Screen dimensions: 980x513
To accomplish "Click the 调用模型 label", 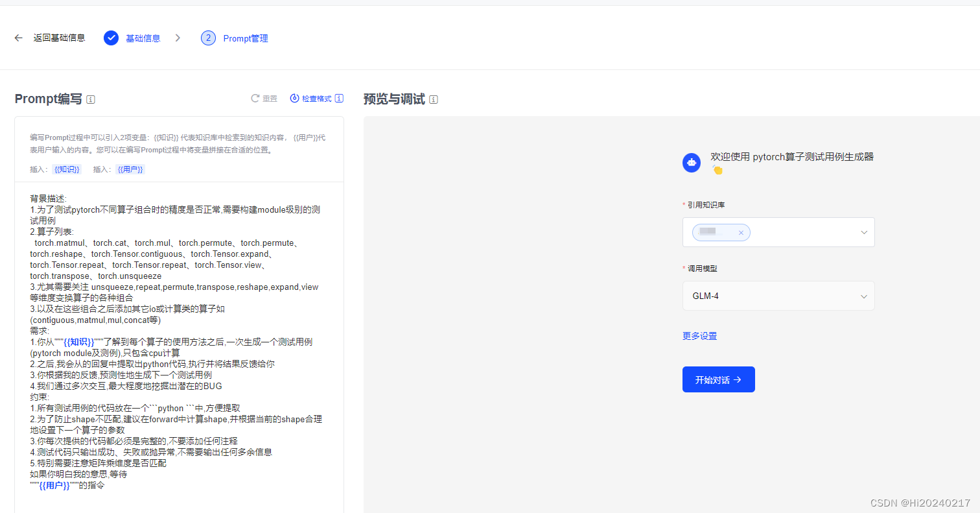I will tap(702, 268).
